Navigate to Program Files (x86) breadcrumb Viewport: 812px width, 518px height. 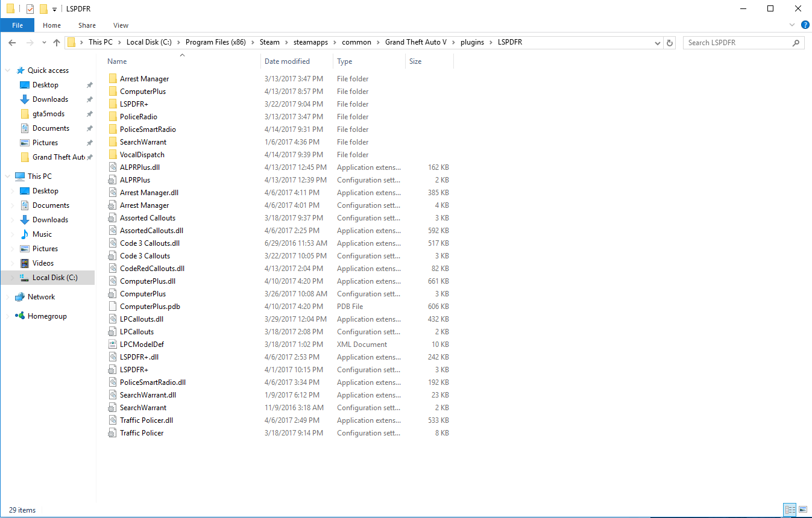[215, 43]
